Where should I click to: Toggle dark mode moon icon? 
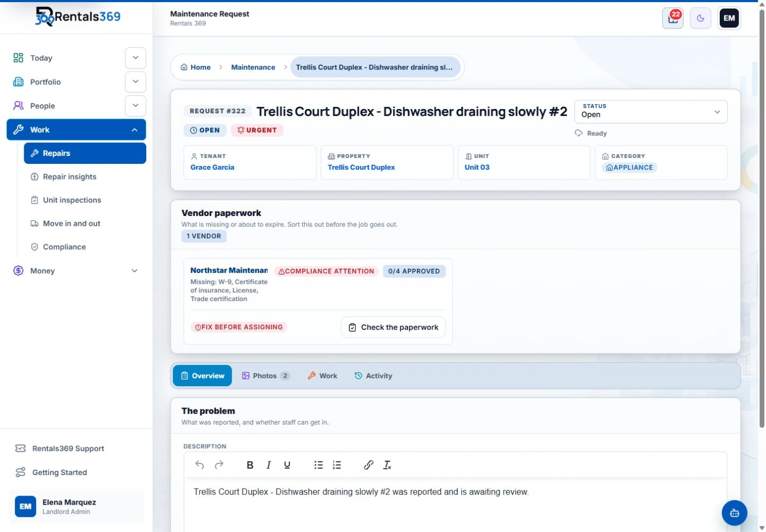700,18
